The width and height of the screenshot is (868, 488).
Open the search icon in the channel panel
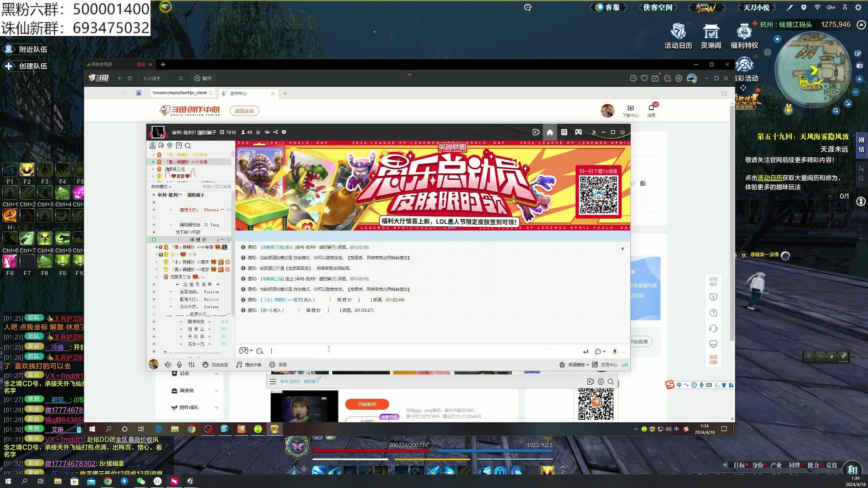(x=188, y=145)
